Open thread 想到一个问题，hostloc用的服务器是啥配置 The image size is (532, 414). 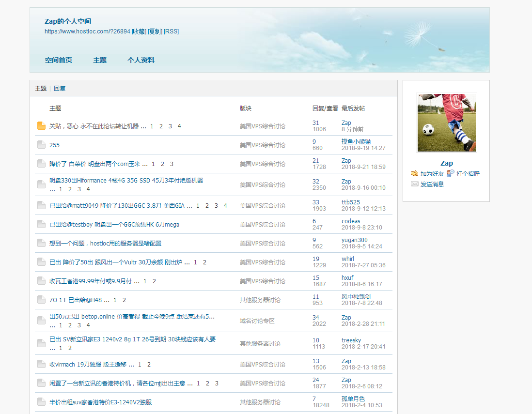[x=105, y=244]
